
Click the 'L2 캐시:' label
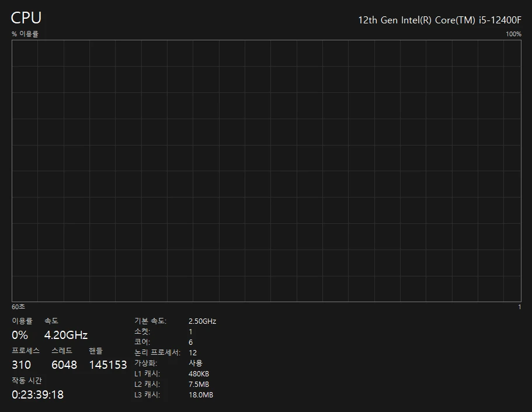click(x=147, y=384)
